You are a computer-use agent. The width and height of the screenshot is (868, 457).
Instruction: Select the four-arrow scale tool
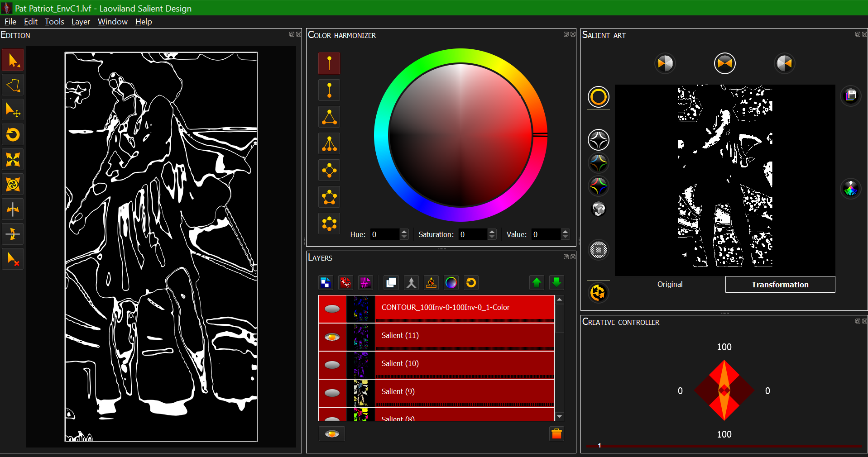coord(13,160)
